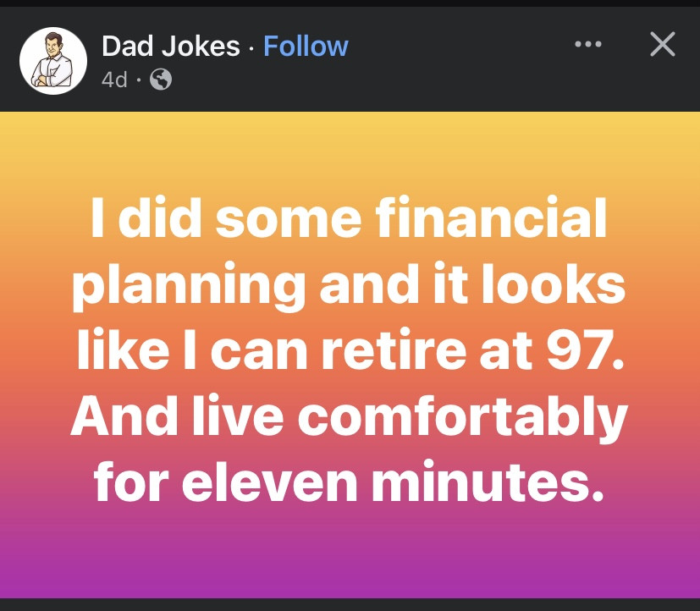Open the three-dot post options menu
Viewport: 700px width, 611px height.
point(588,44)
